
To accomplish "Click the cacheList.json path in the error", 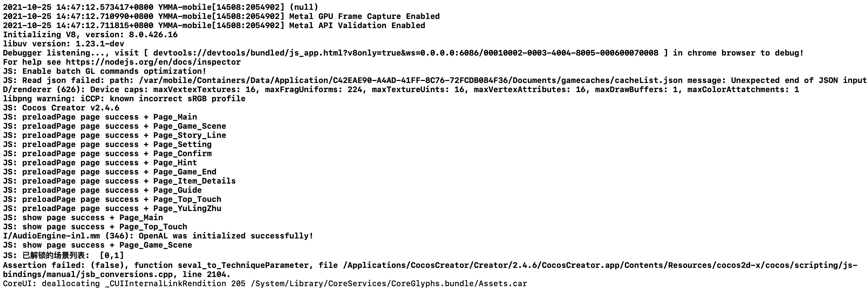I will pyautogui.click(x=410, y=80).
